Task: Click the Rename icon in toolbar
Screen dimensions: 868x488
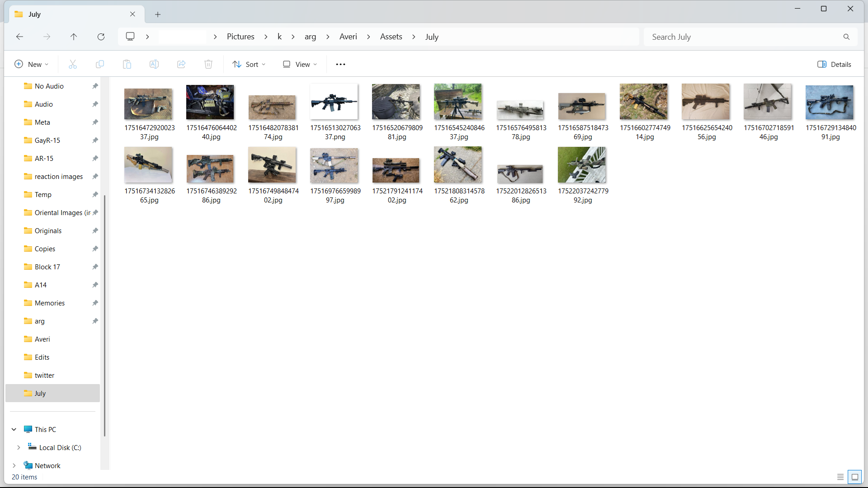Action: pos(154,64)
